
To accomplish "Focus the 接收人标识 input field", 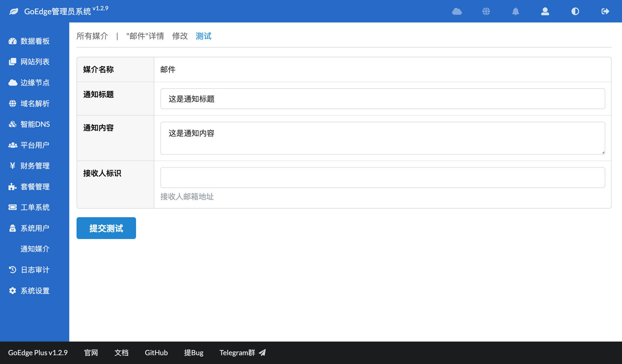I will point(383,177).
